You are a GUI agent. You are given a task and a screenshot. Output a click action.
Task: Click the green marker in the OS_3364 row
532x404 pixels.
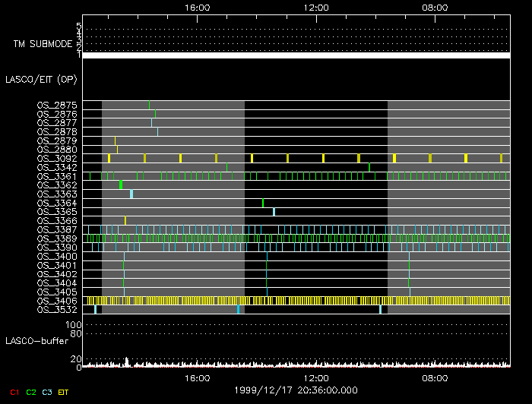click(263, 203)
